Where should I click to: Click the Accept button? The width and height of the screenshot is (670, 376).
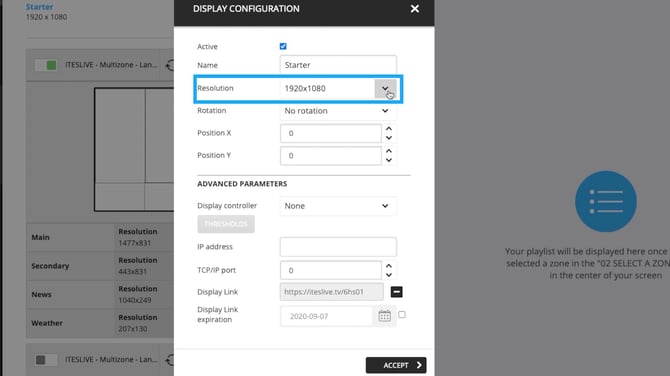396,365
